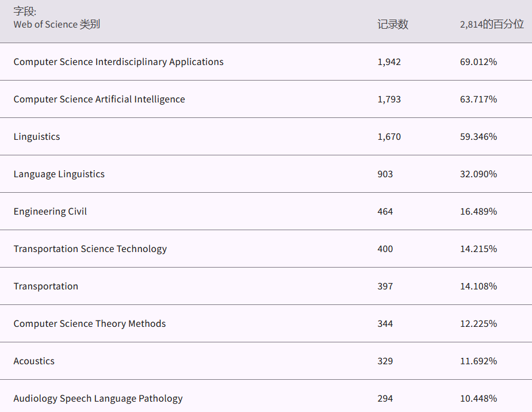
Task: Click Transportation Science Technology category
Action: tap(90, 249)
